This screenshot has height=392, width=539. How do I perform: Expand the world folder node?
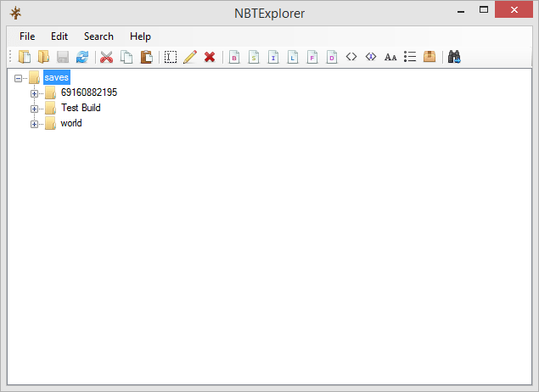(x=34, y=124)
